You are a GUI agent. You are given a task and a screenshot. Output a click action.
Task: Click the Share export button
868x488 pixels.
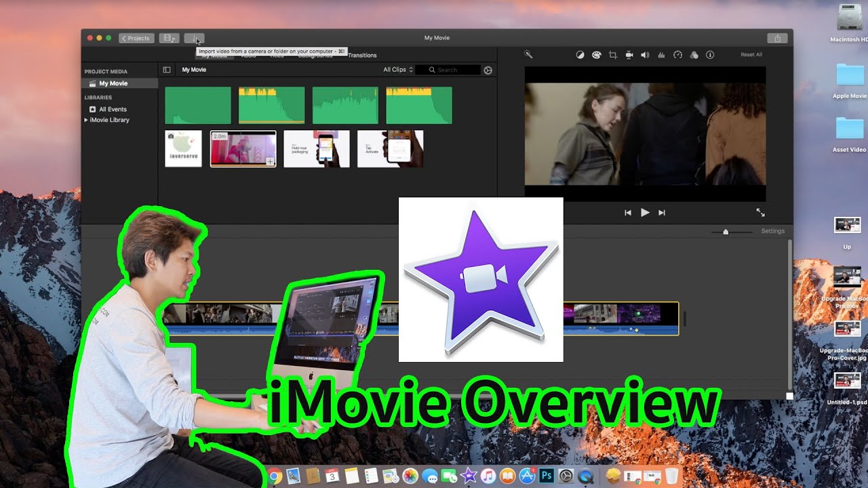[x=777, y=38]
